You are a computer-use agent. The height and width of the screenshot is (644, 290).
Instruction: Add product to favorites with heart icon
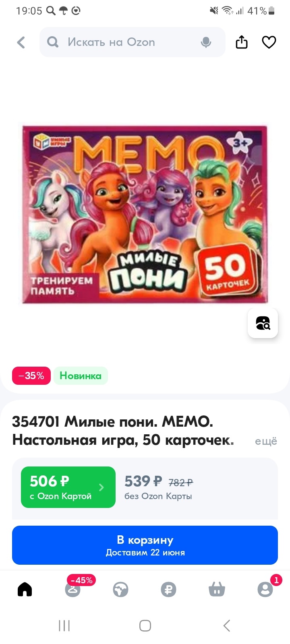tap(269, 42)
